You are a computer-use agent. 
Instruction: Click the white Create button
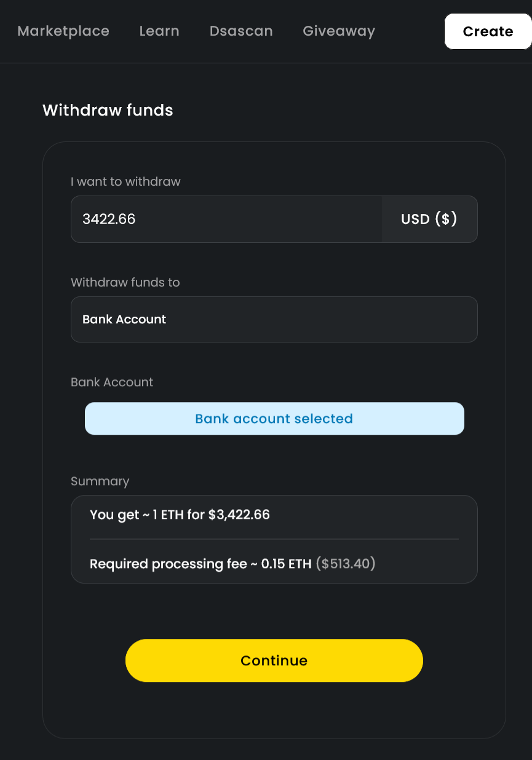tap(488, 31)
